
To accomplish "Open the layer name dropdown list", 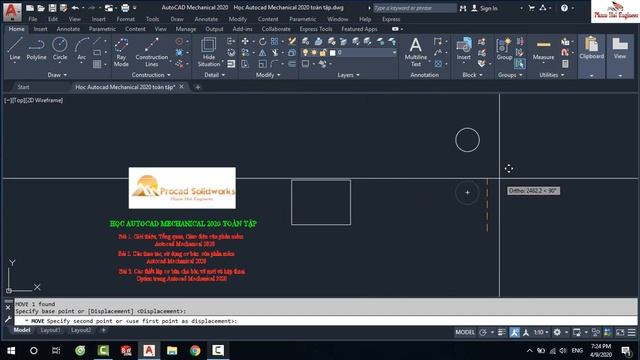I will (x=394, y=53).
